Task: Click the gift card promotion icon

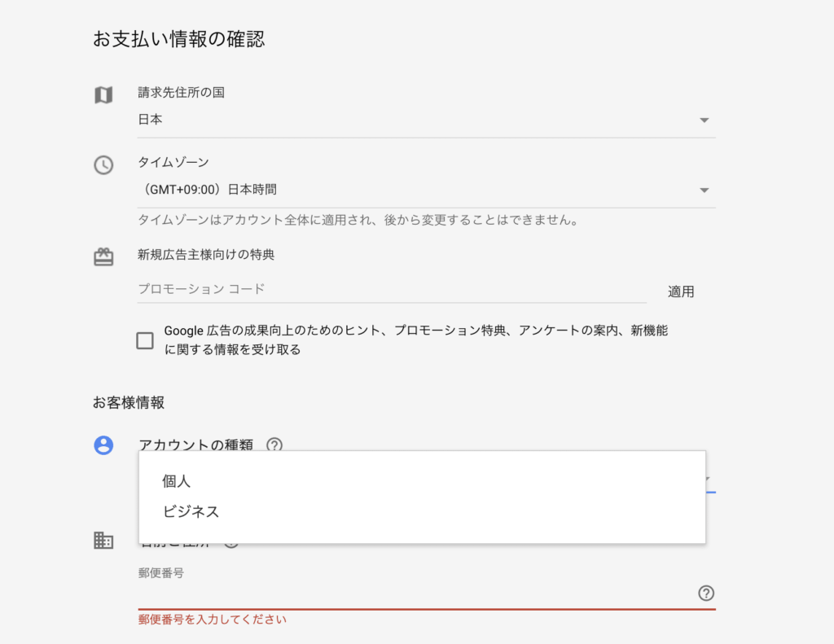Action: 103,257
